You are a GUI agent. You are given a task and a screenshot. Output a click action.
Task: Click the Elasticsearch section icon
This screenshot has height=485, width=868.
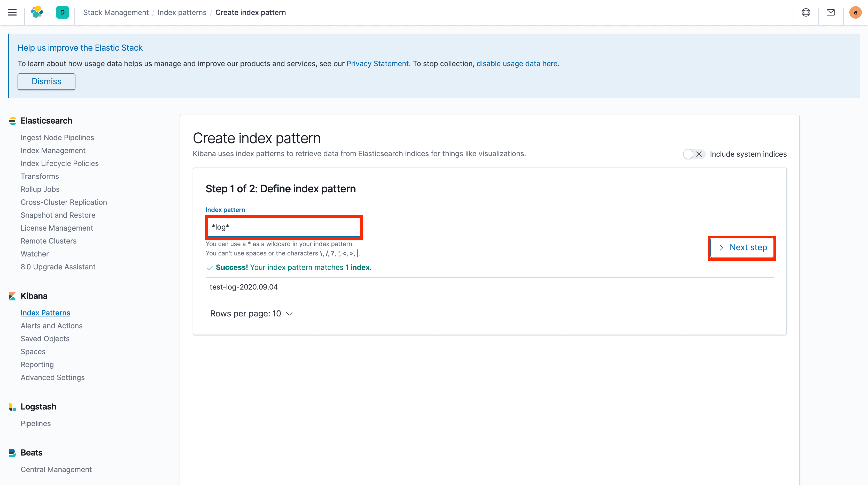click(12, 121)
